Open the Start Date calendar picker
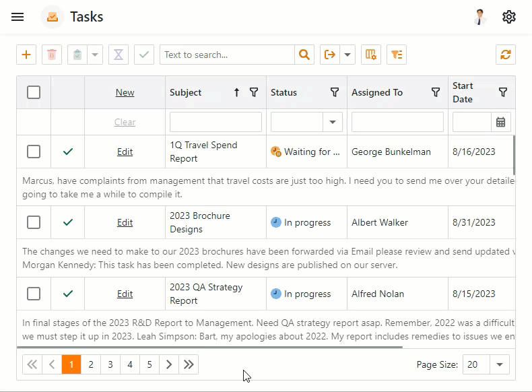532x392 pixels. pyautogui.click(x=501, y=122)
